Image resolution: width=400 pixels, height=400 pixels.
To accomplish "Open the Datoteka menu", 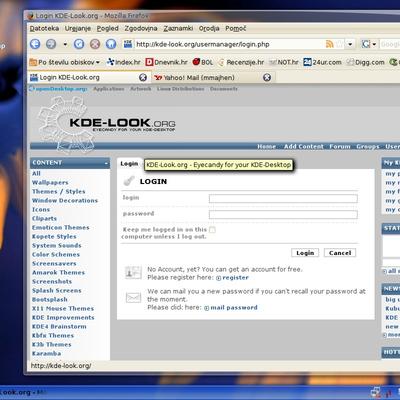I will click(44, 28).
